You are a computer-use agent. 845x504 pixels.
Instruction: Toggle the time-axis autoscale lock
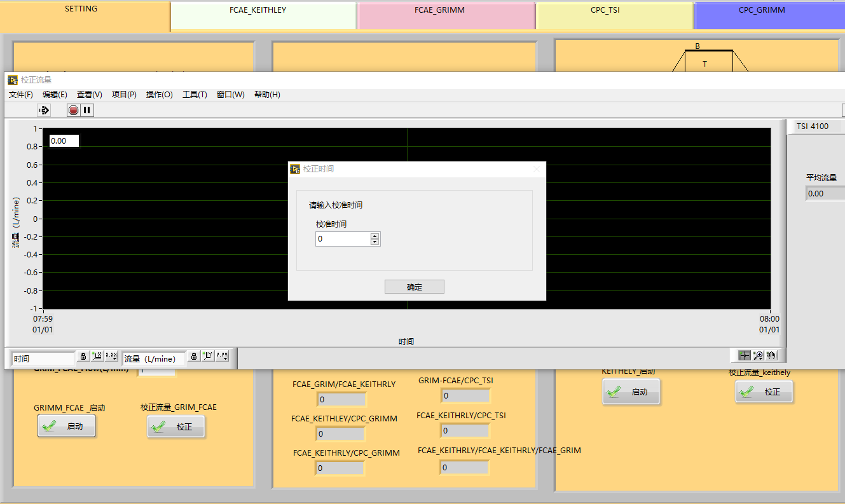(83, 356)
